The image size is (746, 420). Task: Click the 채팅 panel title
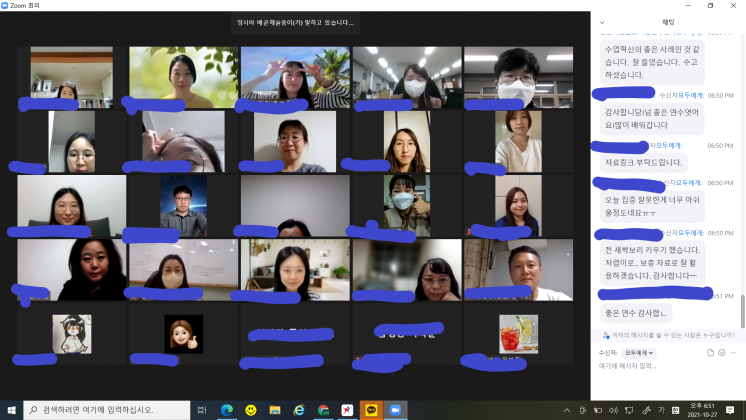pyautogui.click(x=667, y=22)
